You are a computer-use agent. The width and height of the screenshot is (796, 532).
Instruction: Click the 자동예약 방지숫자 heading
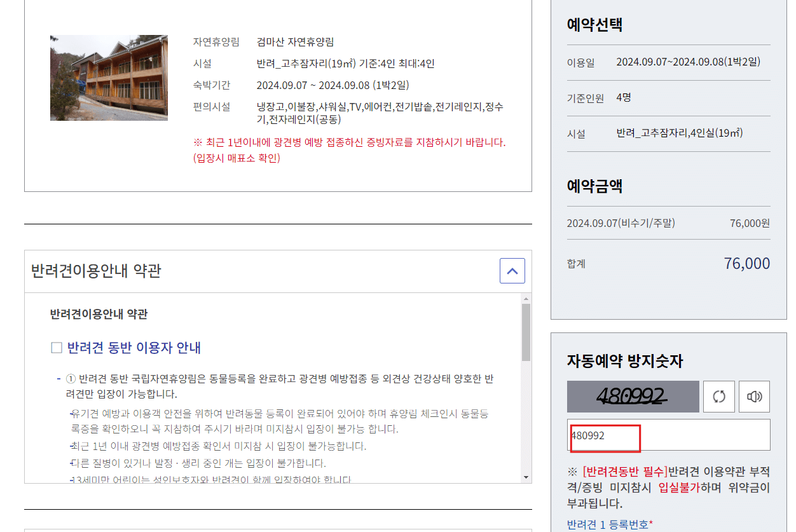625,362
